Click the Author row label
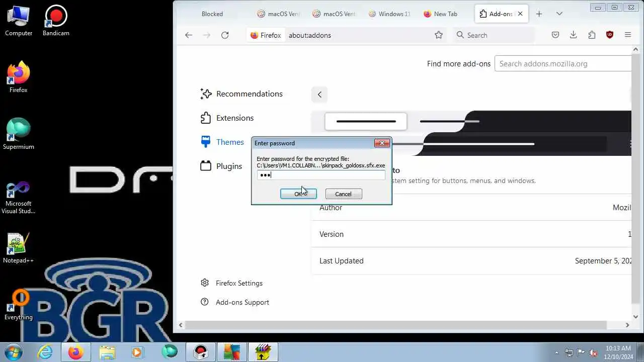 (x=331, y=208)
